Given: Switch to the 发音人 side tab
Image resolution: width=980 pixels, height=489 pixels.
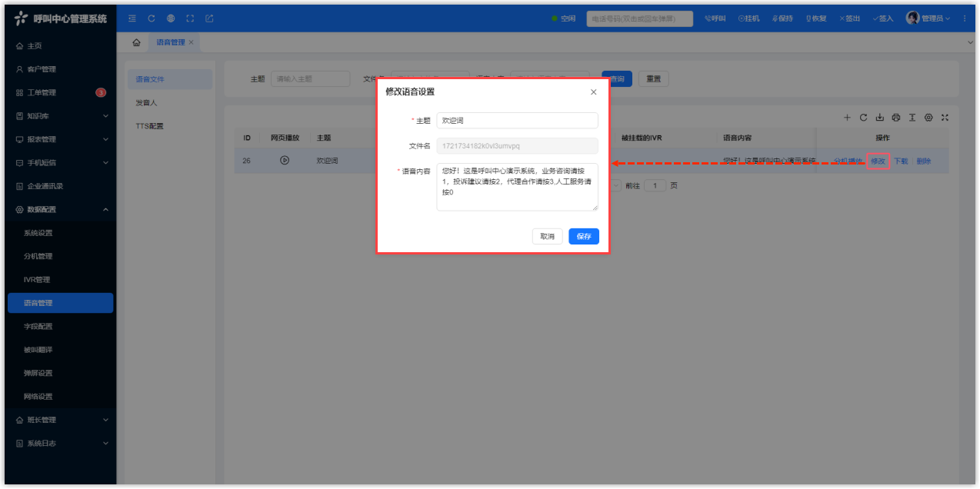Looking at the screenshot, I should point(147,102).
